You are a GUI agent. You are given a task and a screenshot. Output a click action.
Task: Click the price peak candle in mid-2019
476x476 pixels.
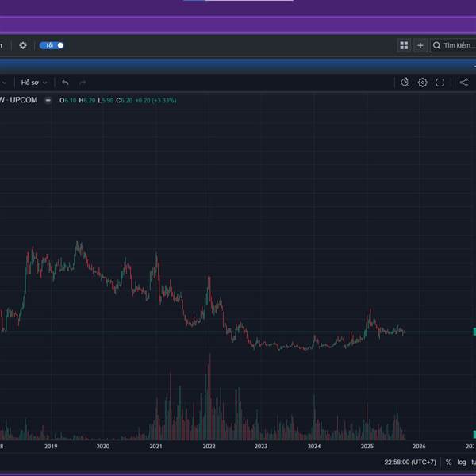[77, 248]
